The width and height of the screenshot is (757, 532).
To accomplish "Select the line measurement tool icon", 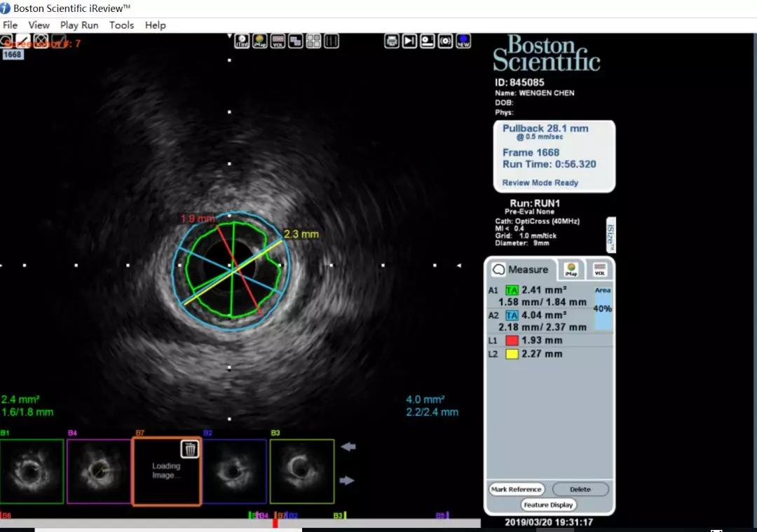I will (x=22, y=41).
